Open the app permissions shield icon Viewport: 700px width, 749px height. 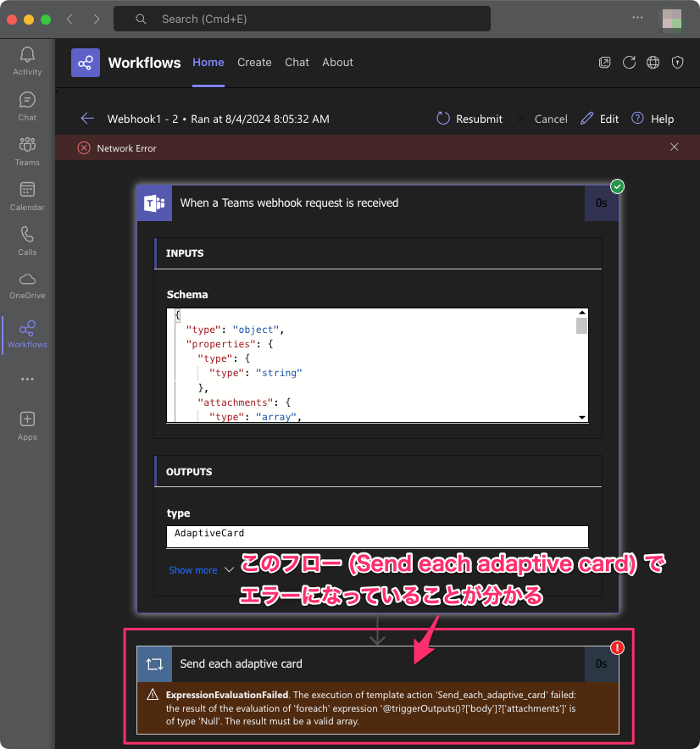678,63
